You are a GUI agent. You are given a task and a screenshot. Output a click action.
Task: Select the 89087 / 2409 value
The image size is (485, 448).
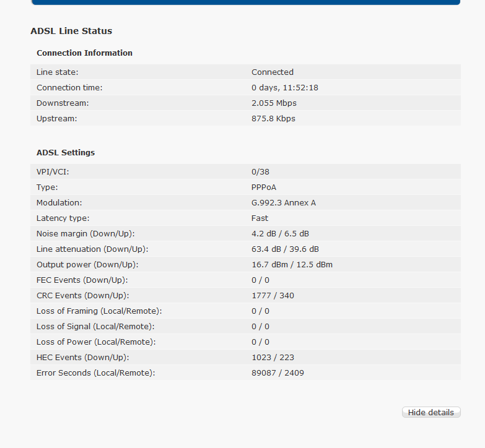277,373
